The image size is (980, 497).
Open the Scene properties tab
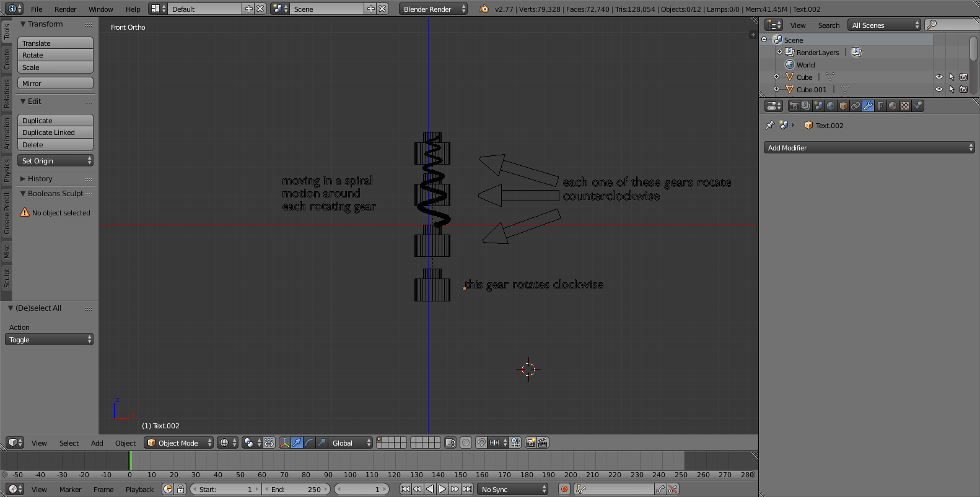tap(818, 106)
